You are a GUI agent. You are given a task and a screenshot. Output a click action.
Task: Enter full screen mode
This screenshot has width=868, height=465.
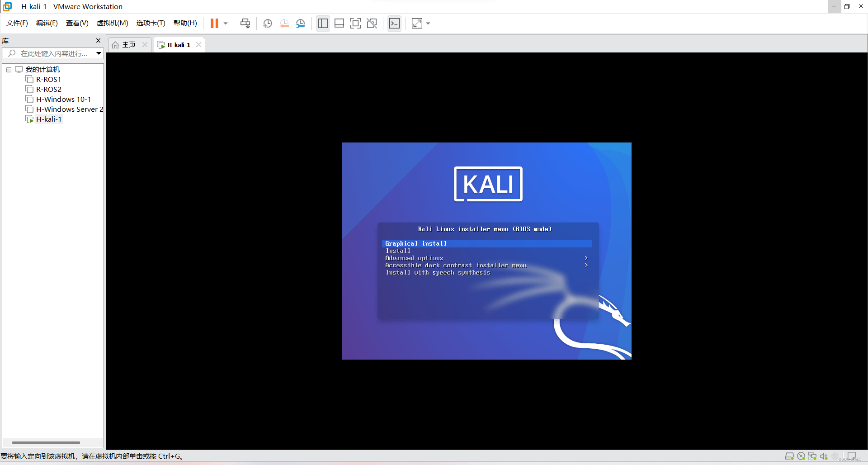[355, 24]
